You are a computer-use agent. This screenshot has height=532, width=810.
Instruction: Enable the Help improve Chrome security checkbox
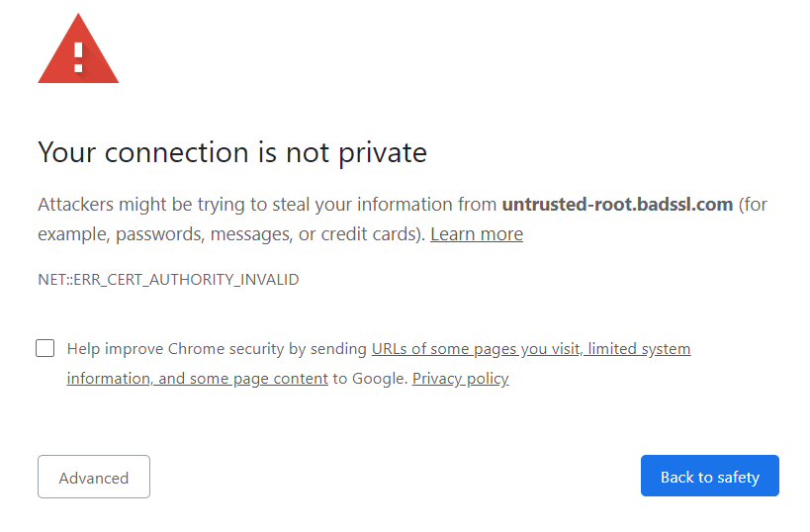(x=45, y=348)
